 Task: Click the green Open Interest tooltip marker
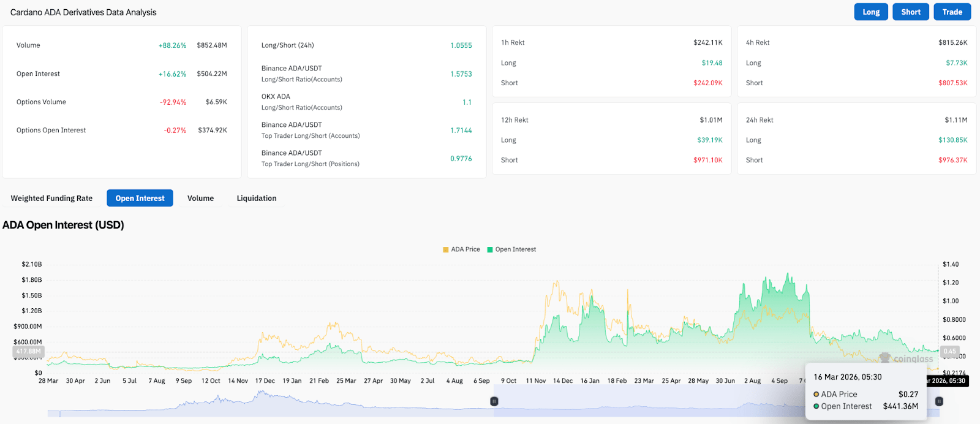[816, 406]
